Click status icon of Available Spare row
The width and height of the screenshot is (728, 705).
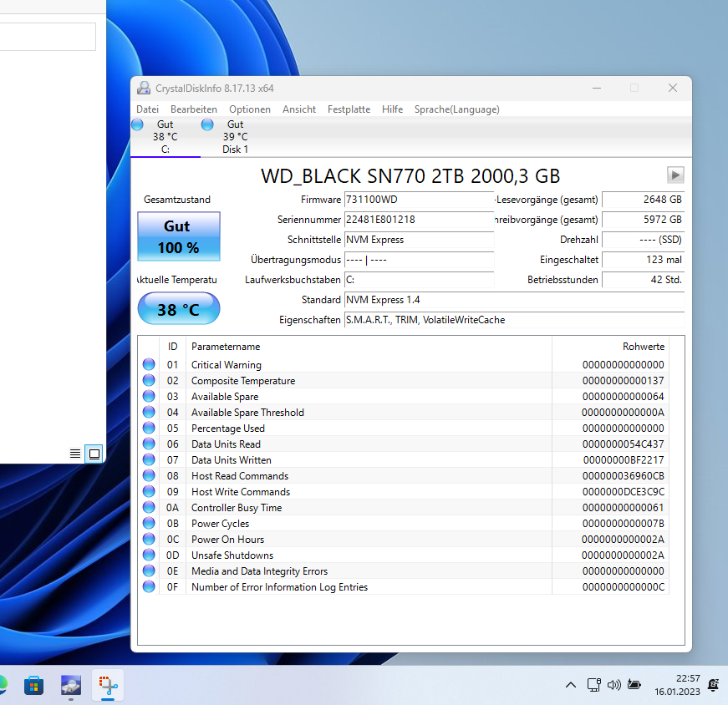point(149,396)
